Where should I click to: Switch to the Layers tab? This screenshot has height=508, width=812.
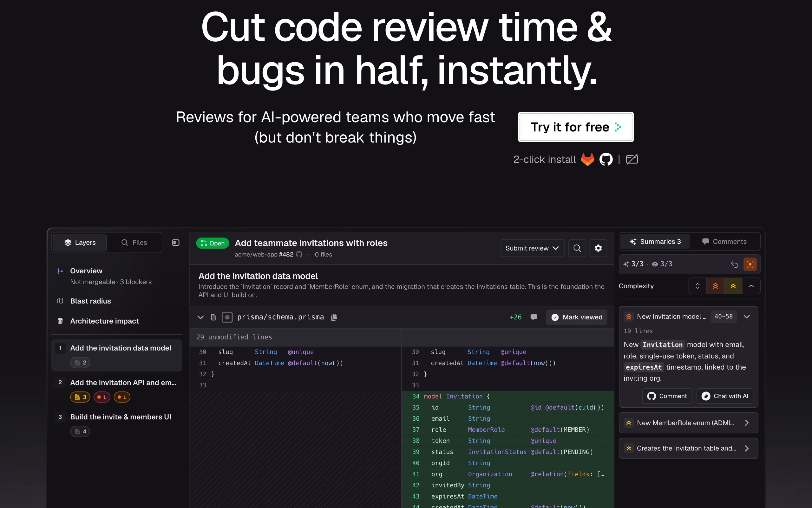point(80,243)
